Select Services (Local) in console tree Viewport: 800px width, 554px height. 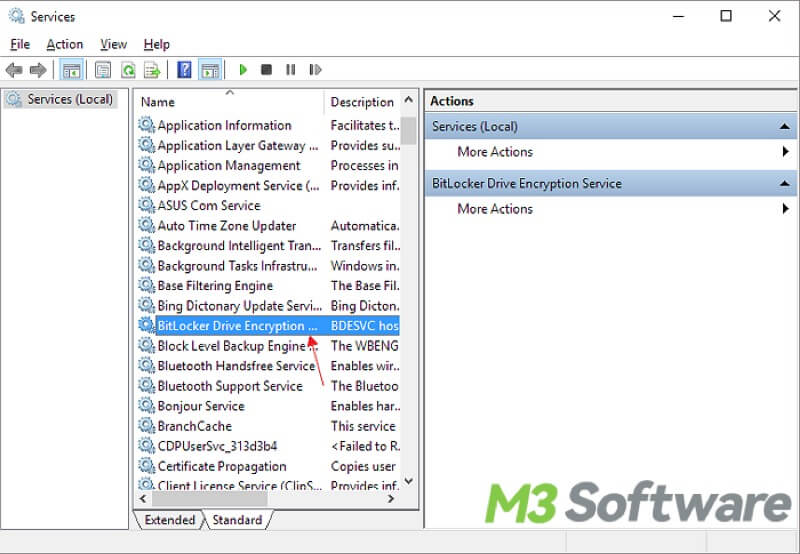[60, 99]
